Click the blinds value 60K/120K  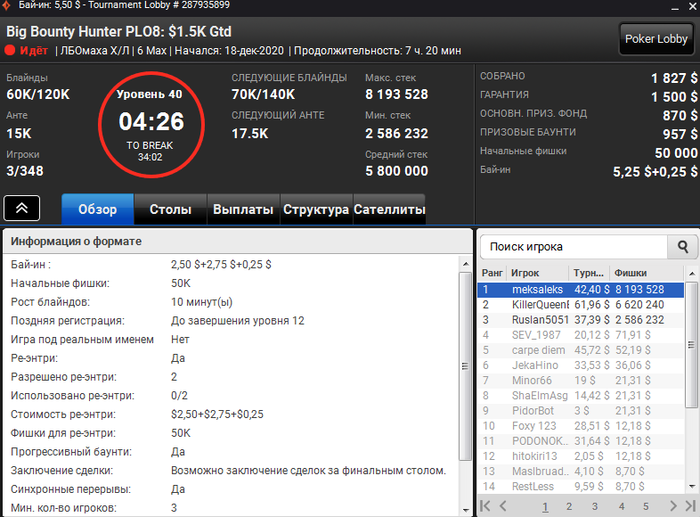point(38,95)
